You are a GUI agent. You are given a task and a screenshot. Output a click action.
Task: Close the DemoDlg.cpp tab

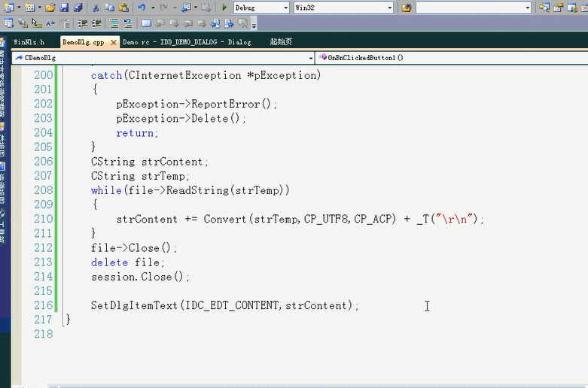click(114, 42)
